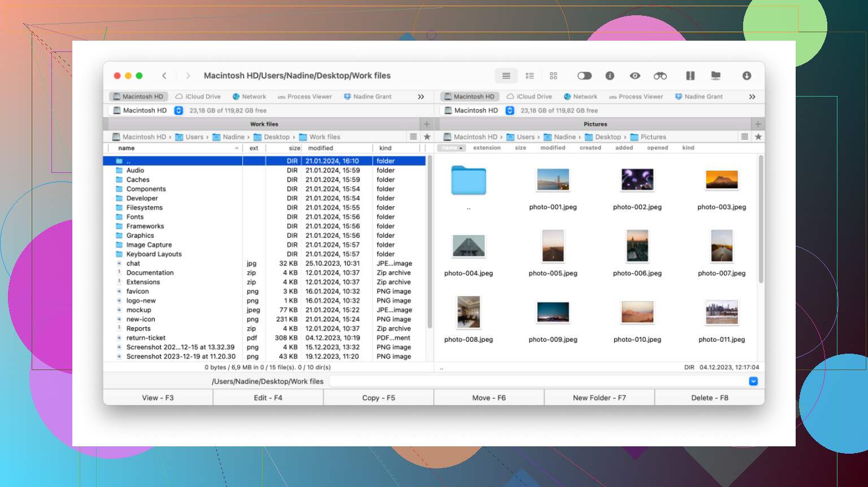Click the download queue icon
Viewport: 868px width, 487px height.
click(x=747, y=76)
